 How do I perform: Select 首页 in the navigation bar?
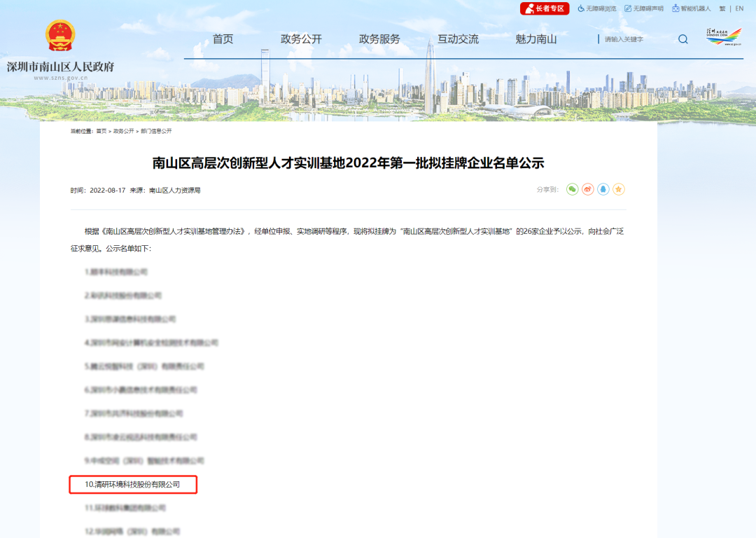pos(223,40)
